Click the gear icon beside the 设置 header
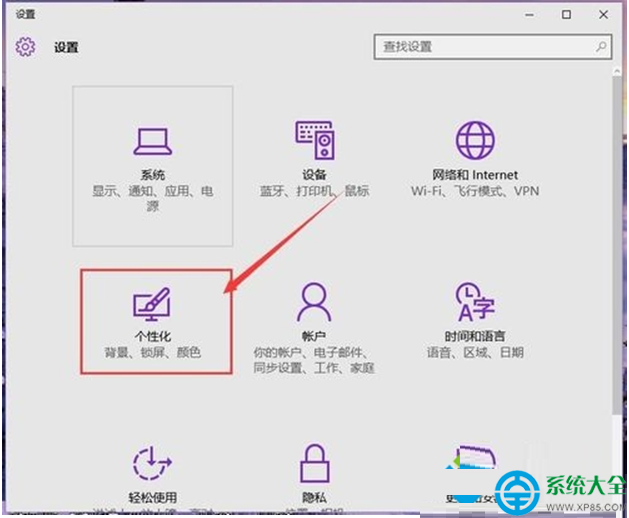 coord(26,47)
